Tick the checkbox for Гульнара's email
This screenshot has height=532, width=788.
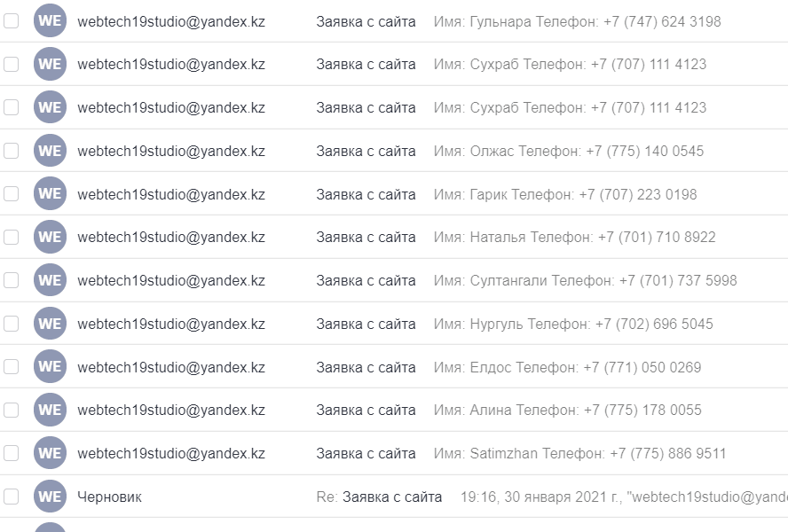coord(11,21)
